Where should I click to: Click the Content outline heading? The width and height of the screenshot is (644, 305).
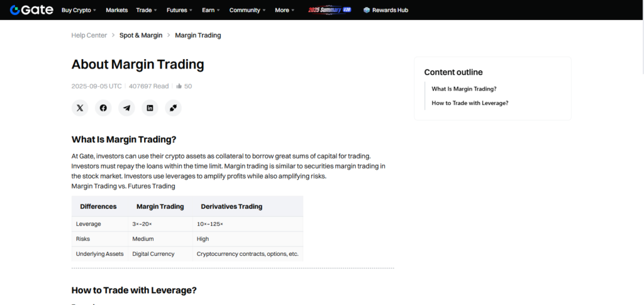453,72
